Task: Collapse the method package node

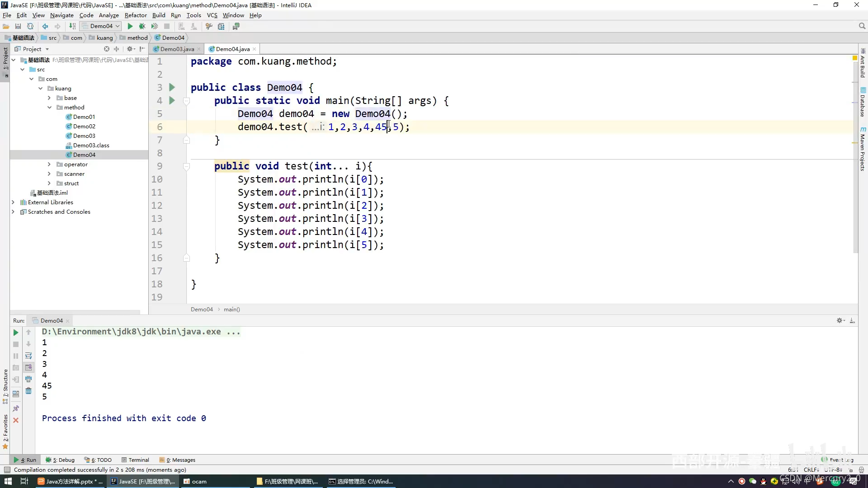Action: [x=49, y=108]
